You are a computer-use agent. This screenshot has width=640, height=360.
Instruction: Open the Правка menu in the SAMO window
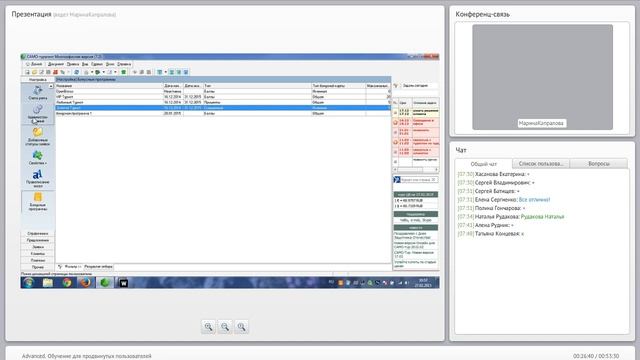[x=73, y=64]
